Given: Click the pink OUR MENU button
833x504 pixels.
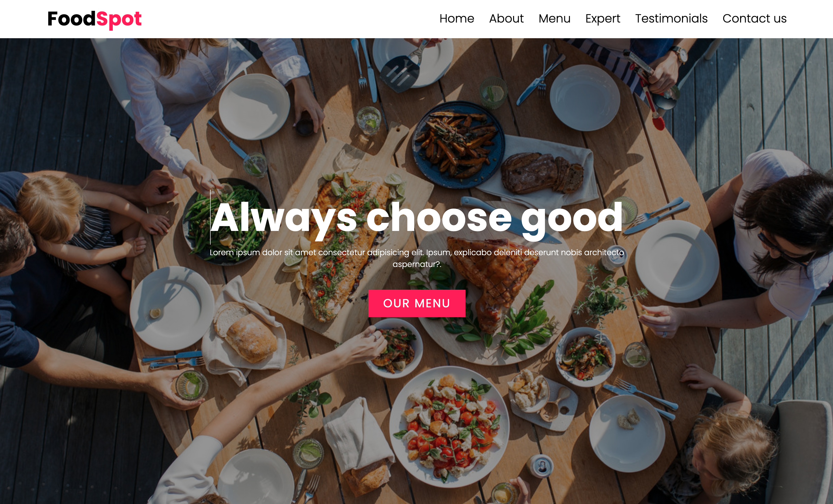Looking at the screenshot, I should click(x=416, y=303).
